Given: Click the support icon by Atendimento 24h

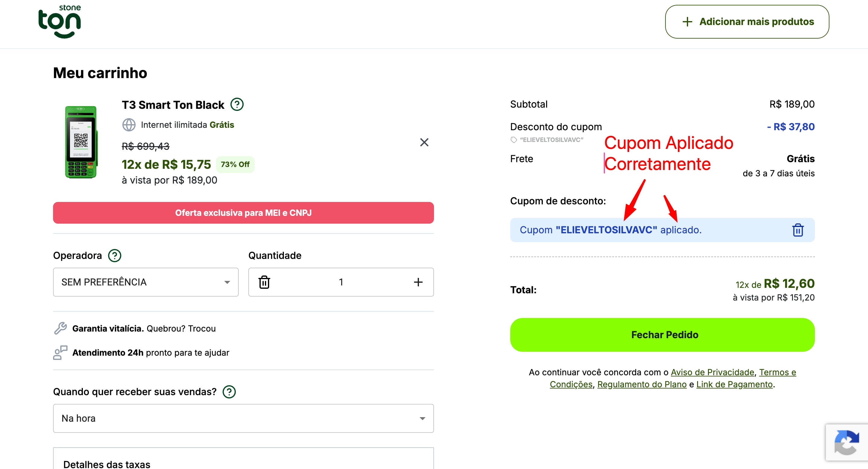Looking at the screenshot, I should pyautogui.click(x=61, y=352).
